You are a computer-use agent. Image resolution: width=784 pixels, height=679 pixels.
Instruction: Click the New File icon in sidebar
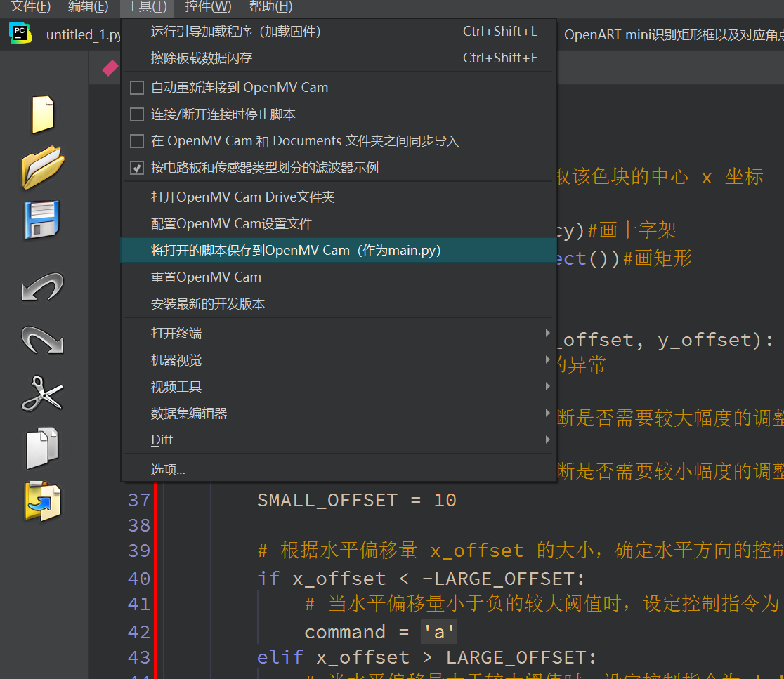(x=43, y=114)
